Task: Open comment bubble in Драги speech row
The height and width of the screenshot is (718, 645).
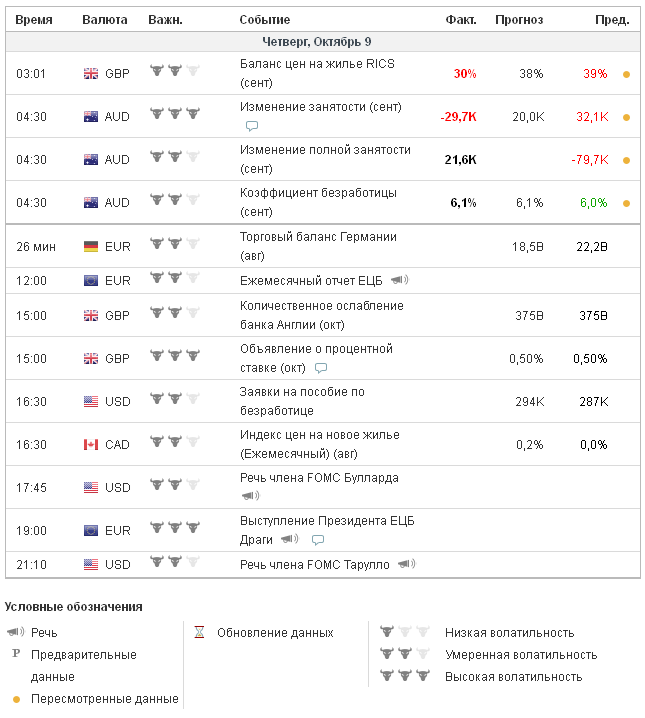Action: pos(318,540)
